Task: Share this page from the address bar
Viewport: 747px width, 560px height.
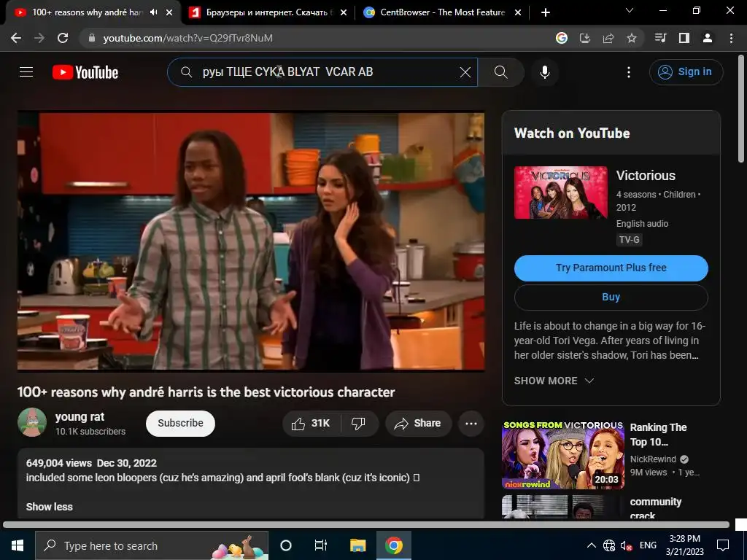Action: pos(608,38)
